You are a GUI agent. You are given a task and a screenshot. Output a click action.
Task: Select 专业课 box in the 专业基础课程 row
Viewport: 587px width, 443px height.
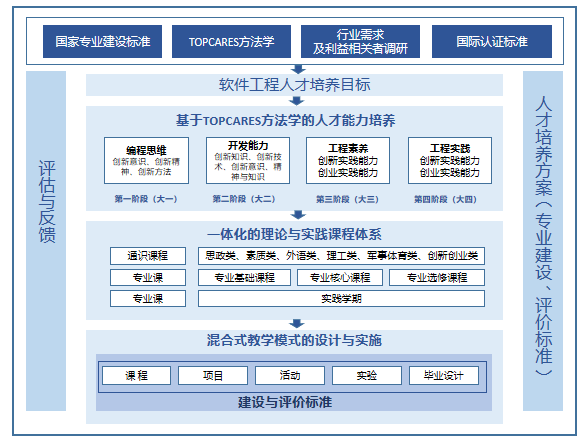(x=148, y=277)
